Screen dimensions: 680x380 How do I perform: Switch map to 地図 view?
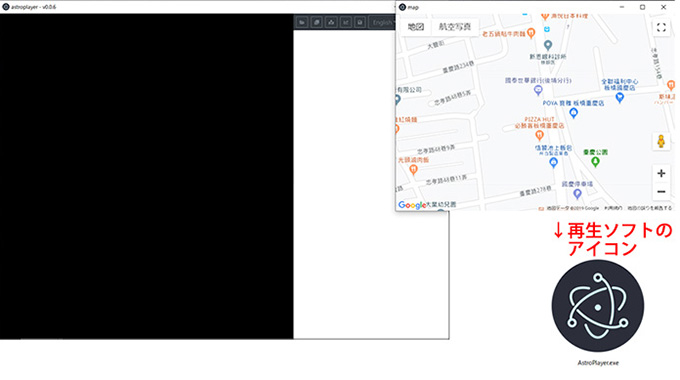415,27
